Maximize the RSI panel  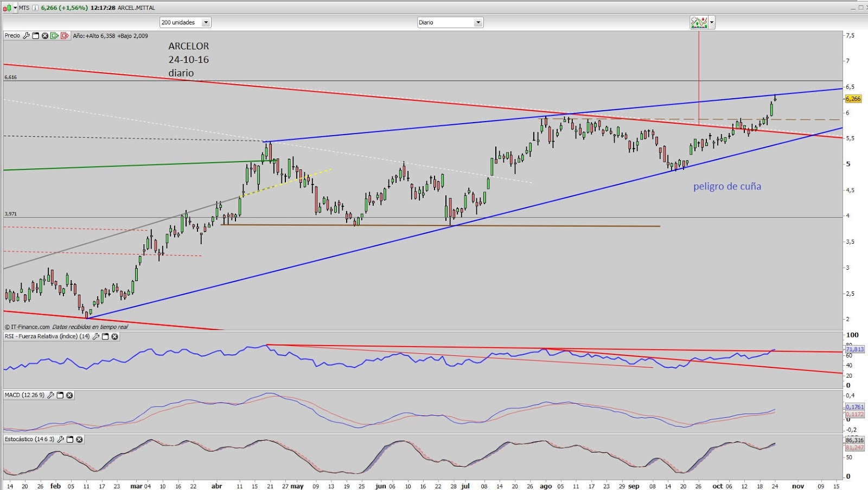tap(106, 336)
